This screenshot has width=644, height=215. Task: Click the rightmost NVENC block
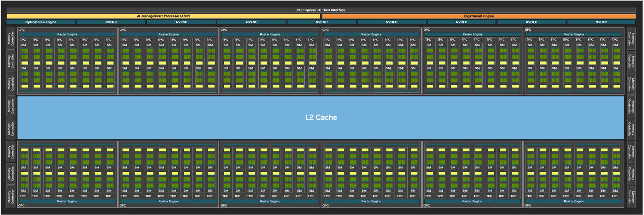pyautogui.click(x=321, y=22)
